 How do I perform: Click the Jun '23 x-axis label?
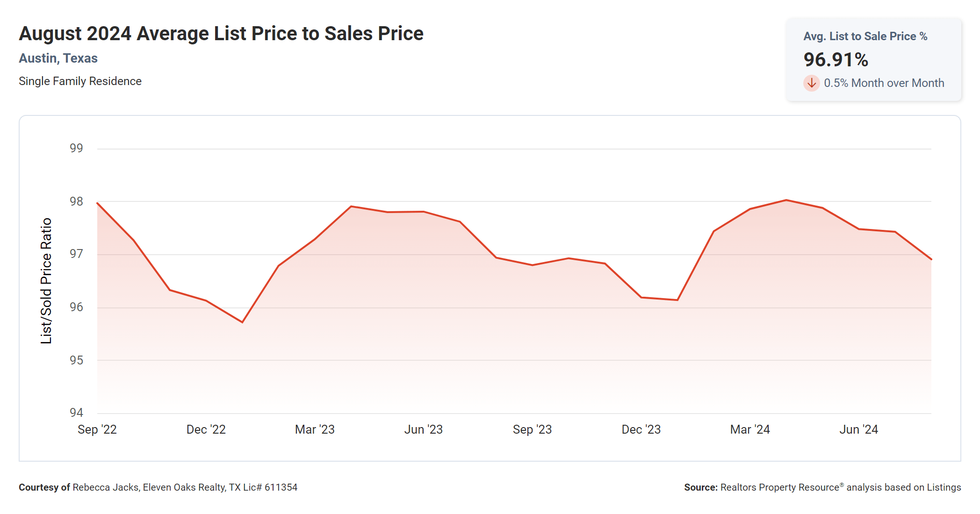[x=423, y=429]
